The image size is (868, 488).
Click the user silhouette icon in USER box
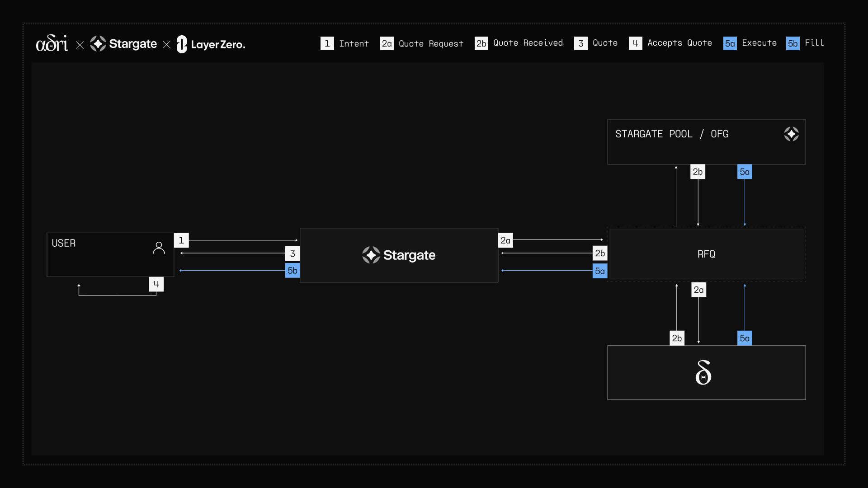pyautogui.click(x=159, y=248)
